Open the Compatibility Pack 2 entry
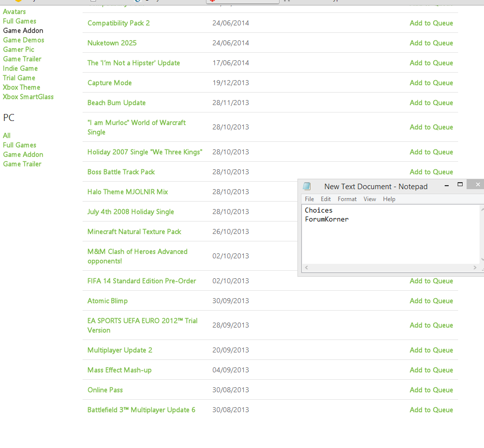The image size is (484, 448). tap(118, 23)
